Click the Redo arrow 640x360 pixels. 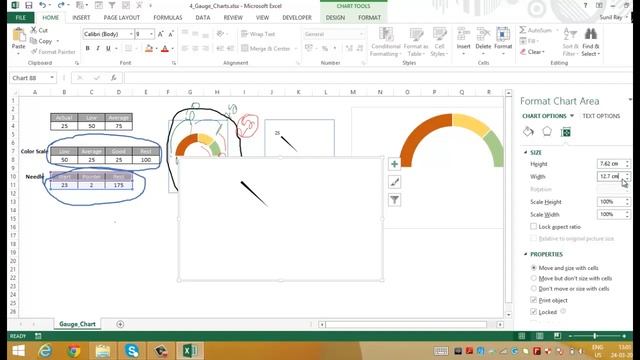[60, 6]
